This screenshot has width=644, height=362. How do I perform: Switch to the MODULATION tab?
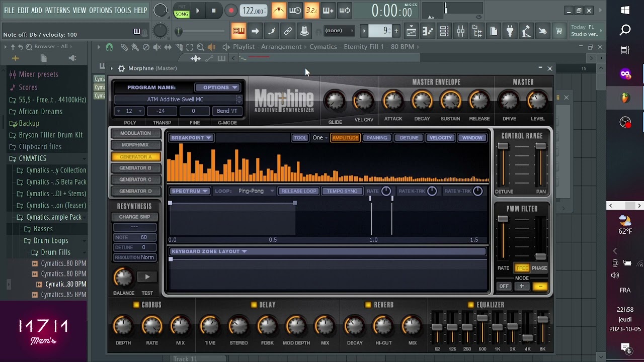pos(135,133)
